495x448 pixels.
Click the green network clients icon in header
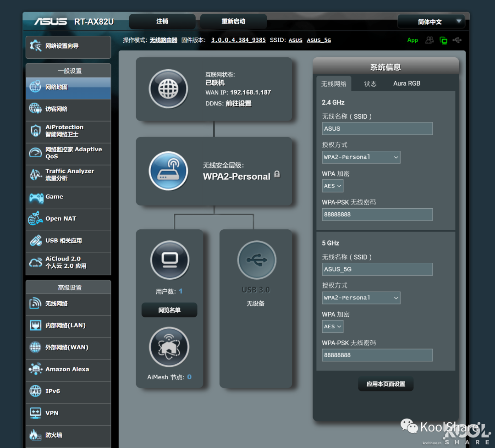coord(444,40)
